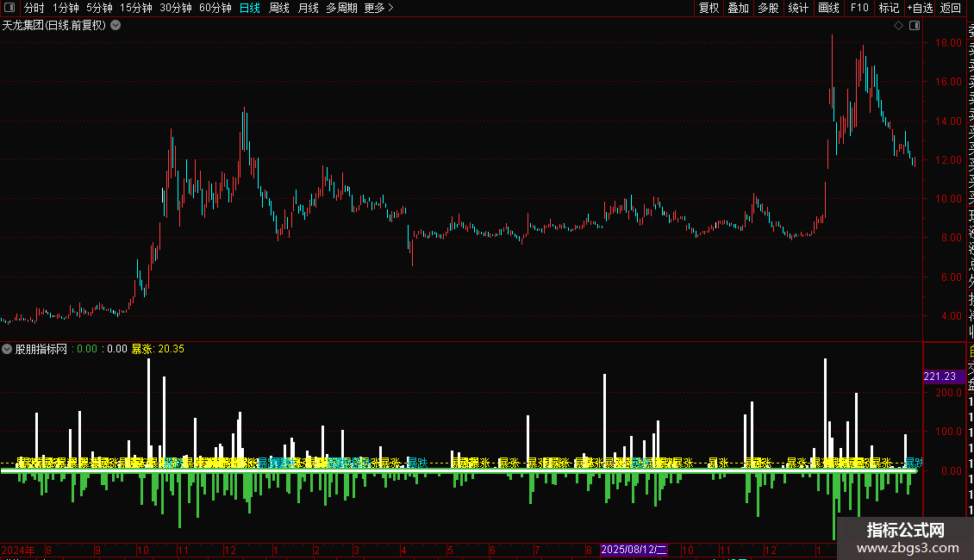Click the 2025/08/12/二 date marker
The image size is (974, 560).
[x=634, y=550]
